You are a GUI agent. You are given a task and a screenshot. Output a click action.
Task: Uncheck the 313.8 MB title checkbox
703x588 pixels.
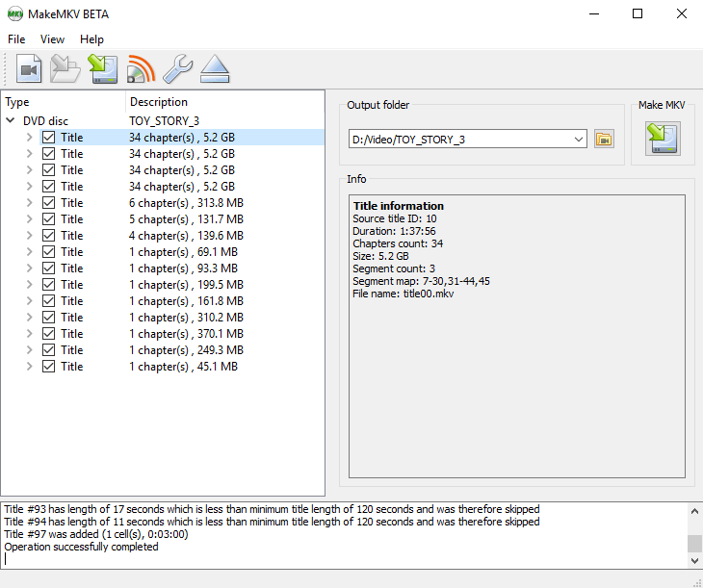48,203
